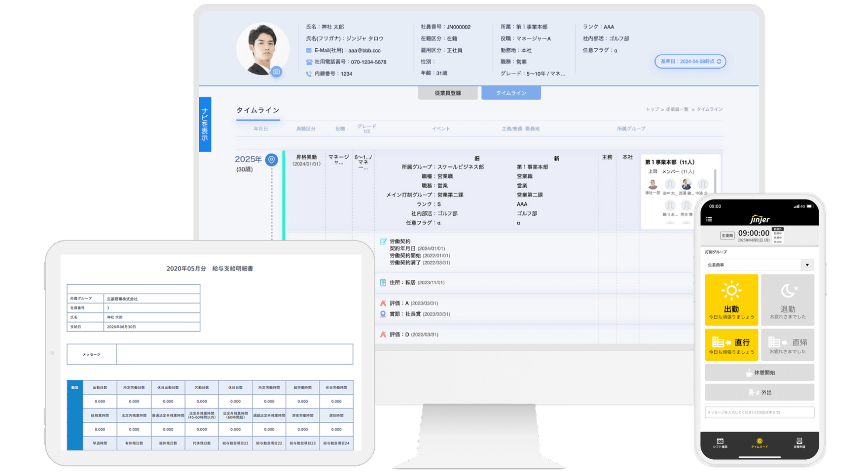Click the message input field on phone
The width and height of the screenshot is (868, 473).
pyautogui.click(x=759, y=412)
